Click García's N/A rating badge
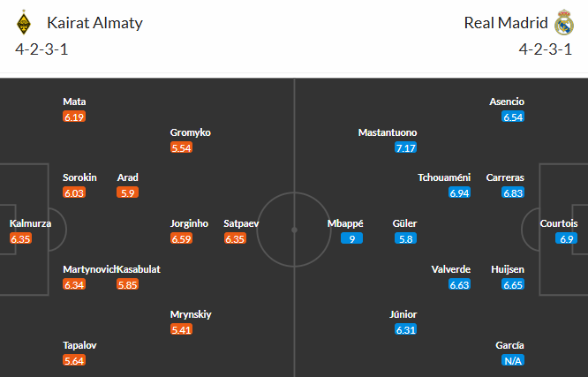 (512, 360)
